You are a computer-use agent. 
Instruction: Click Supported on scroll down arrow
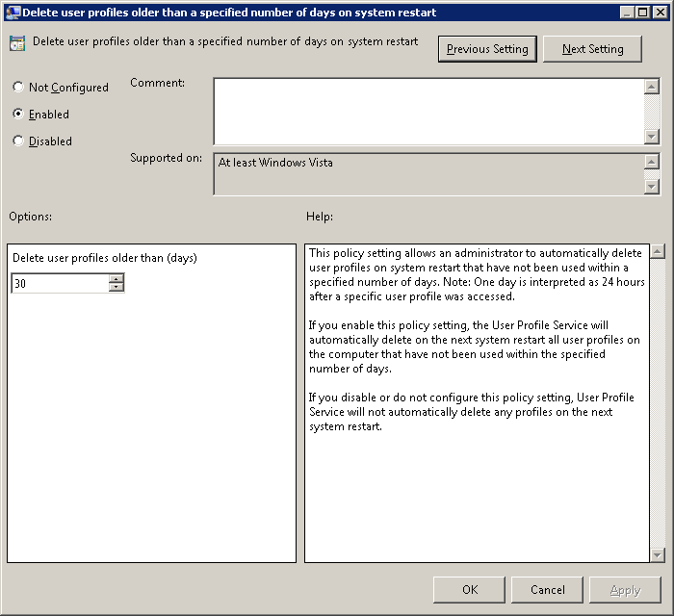[x=652, y=187]
